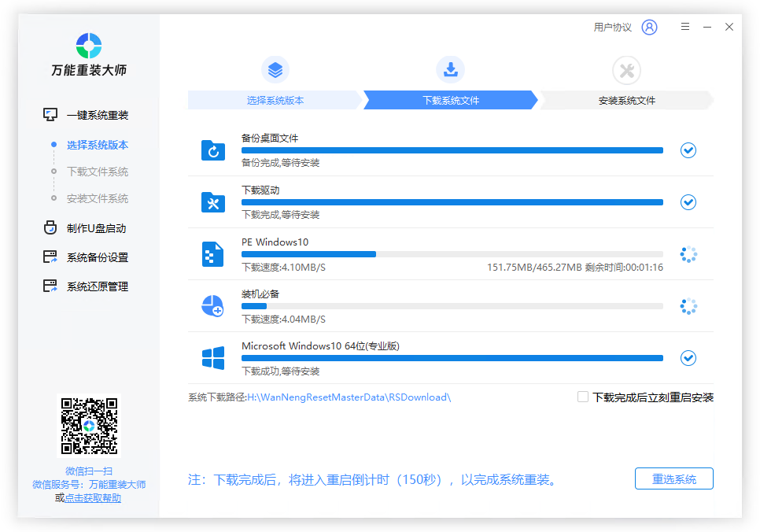The width and height of the screenshot is (760, 532).
Task: Click the 装机必备 pie chart icon
Action: tap(212, 306)
